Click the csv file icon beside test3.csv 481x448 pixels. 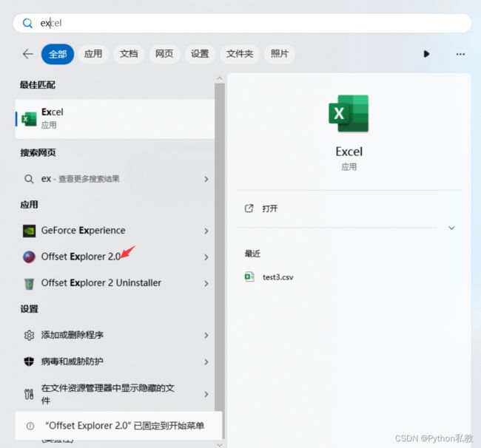[249, 276]
